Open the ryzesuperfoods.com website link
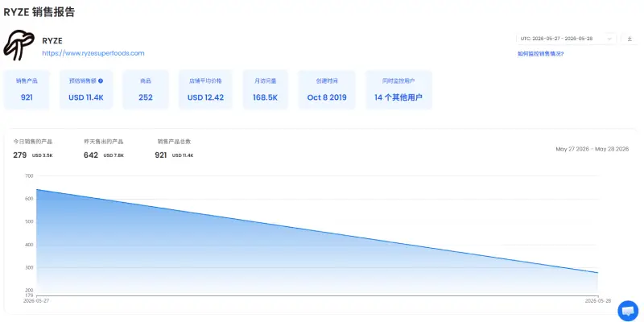Screen dimensions: 644x322 coord(93,53)
